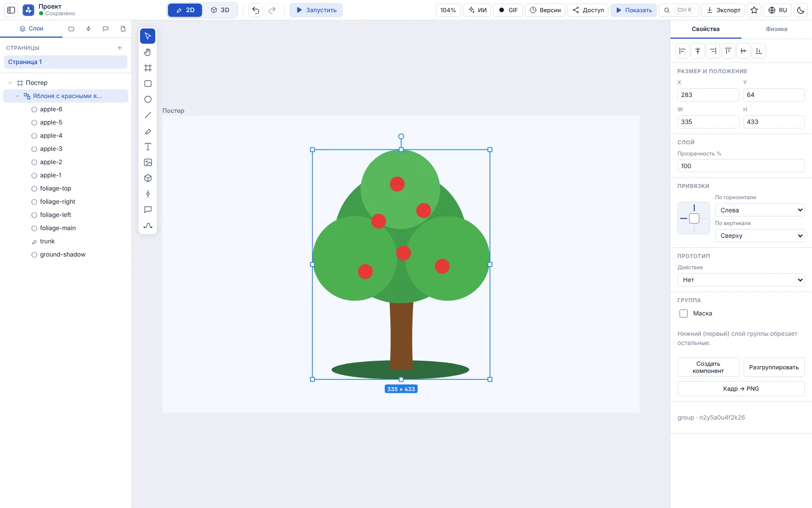Select the trunk layer
The height and width of the screenshot is (508, 812).
[65, 241]
